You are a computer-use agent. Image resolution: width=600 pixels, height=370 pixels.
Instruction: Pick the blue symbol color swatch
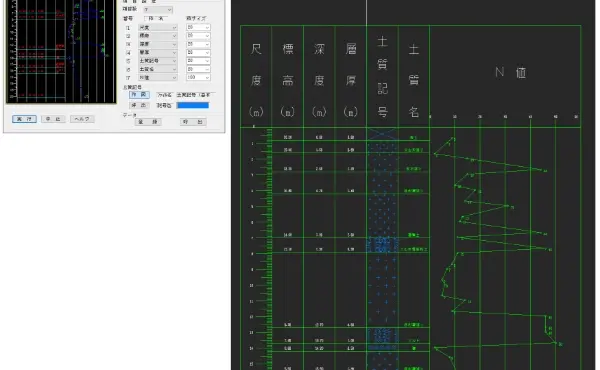pyautogui.click(x=192, y=105)
